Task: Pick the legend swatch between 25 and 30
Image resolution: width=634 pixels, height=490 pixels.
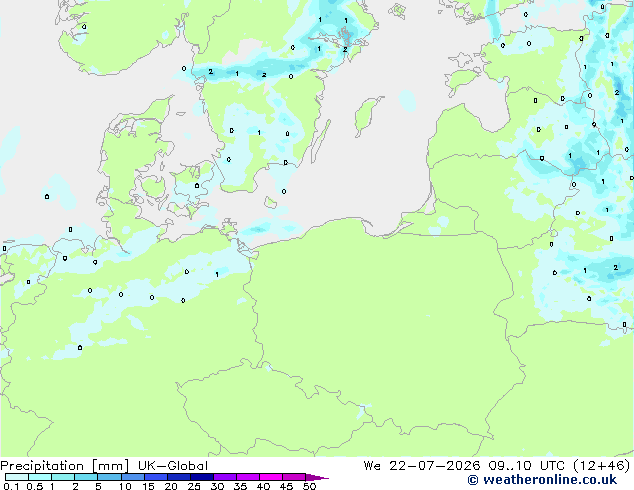Action: [202, 477]
